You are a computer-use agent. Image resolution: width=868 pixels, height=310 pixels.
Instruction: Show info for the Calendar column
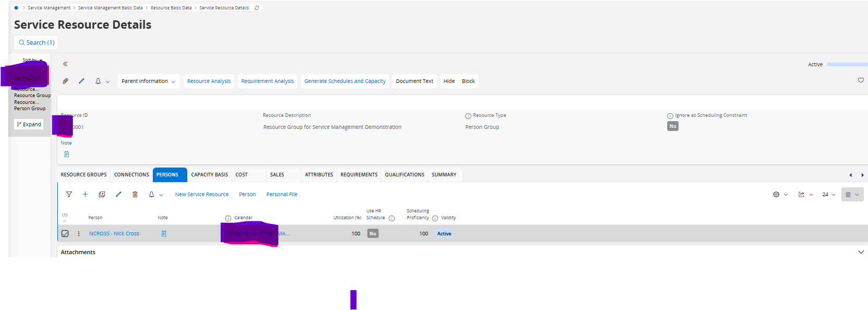228,218
